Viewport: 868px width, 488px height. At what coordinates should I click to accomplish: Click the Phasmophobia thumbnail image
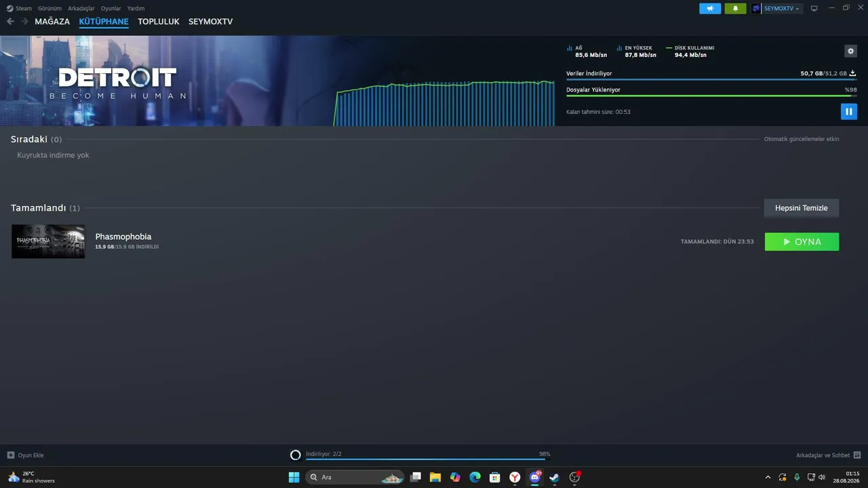[48, 241]
